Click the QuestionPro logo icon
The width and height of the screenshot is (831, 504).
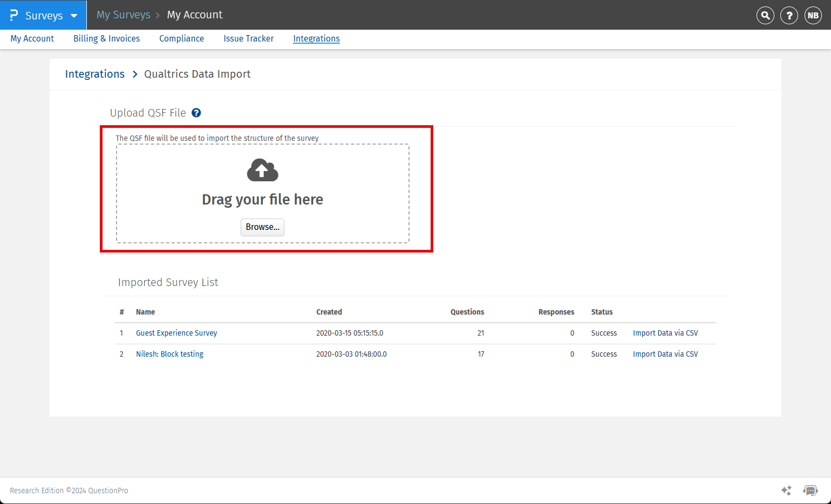tap(14, 15)
